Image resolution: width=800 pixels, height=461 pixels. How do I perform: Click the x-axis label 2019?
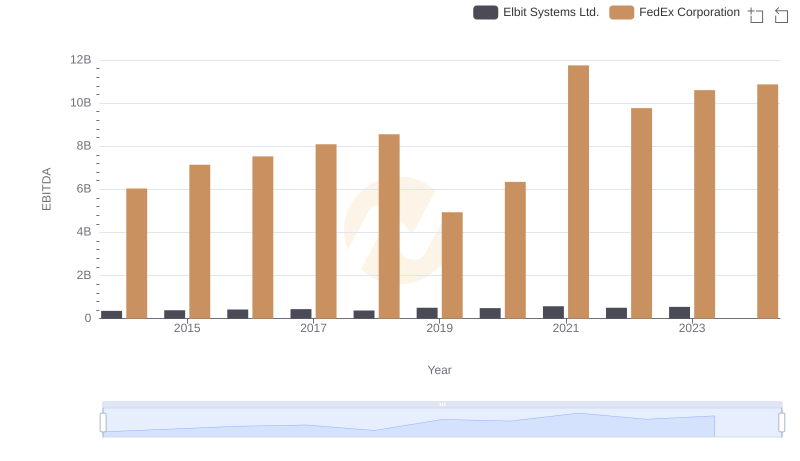point(439,328)
